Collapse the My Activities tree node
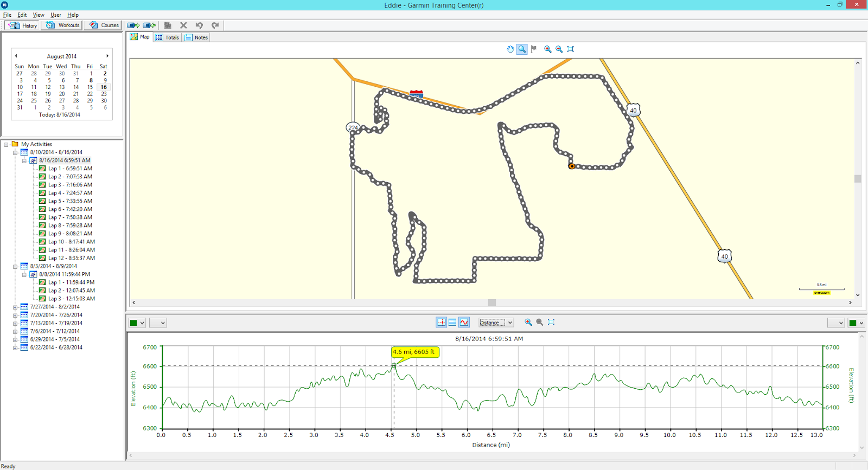Screen dimensions: 868x470 [7, 145]
